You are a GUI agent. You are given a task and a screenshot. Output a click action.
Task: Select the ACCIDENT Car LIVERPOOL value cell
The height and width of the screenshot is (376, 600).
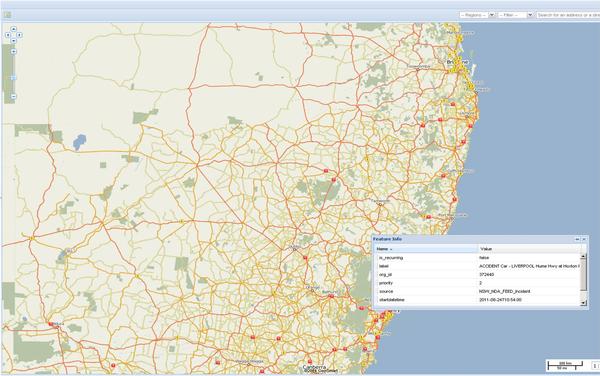coord(529,266)
